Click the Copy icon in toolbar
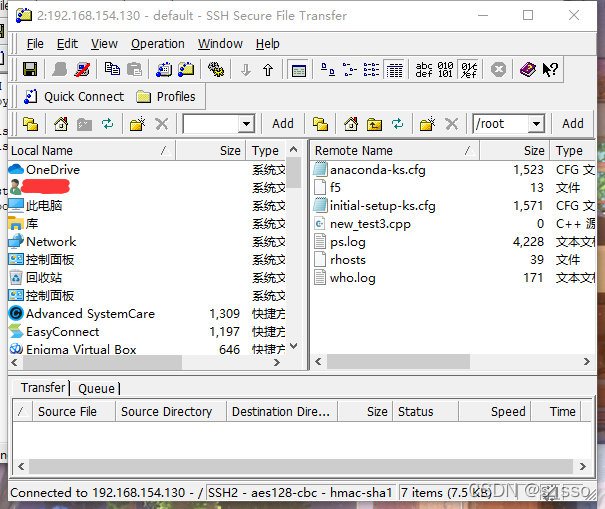 coord(112,69)
